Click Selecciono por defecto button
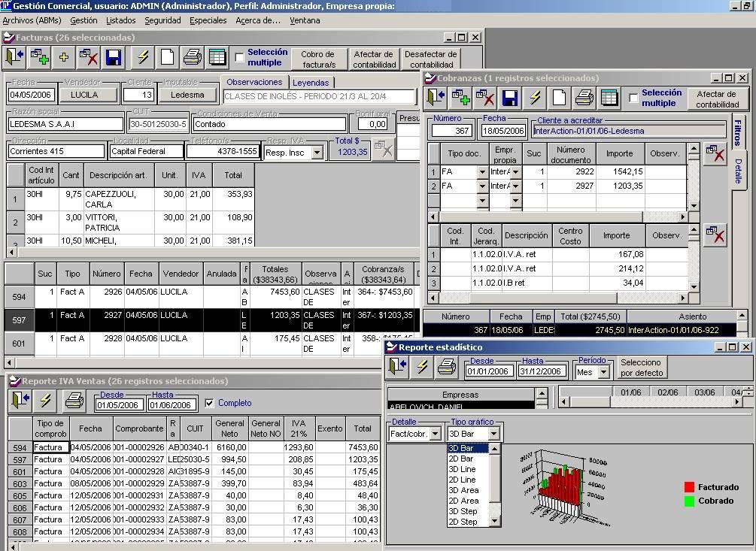The height and width of the screenshot is (551, 756). tap(642, 368)
